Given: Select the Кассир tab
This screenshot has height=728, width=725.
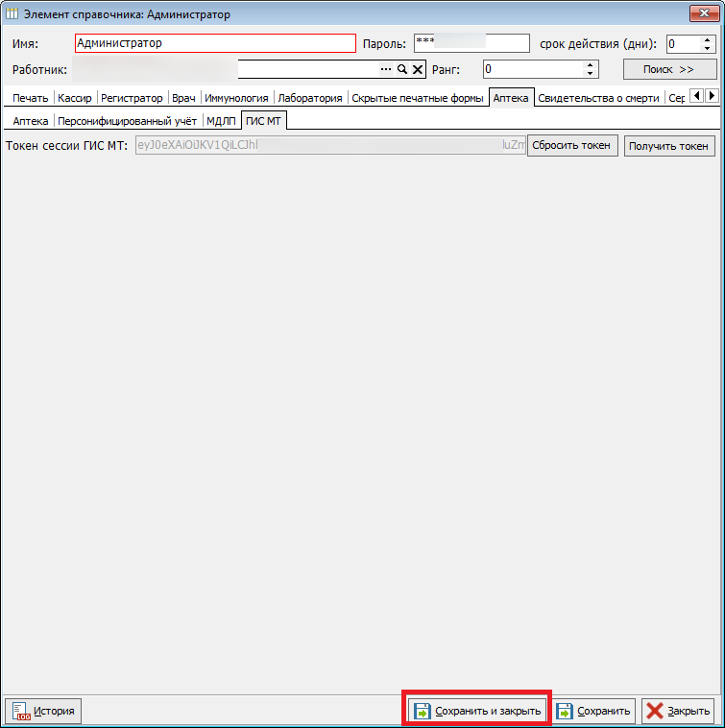Looking at the screenshot, I should [x=75, y=98].
